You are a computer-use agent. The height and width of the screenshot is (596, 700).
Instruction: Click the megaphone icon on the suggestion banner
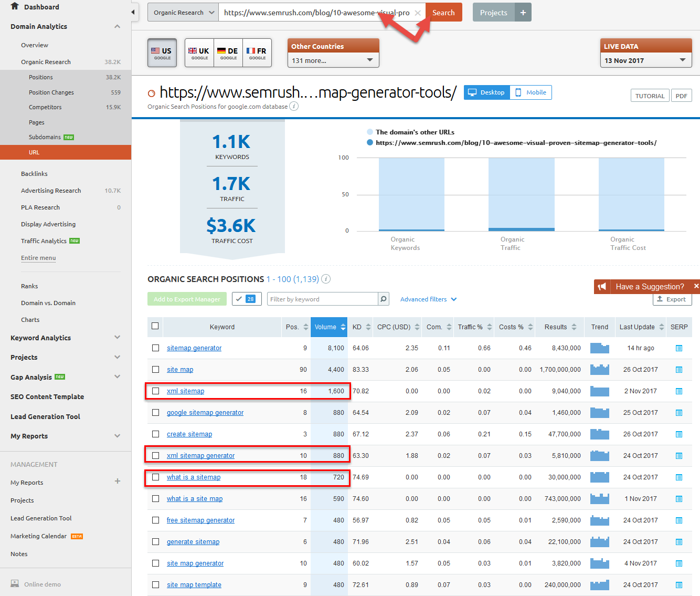pos(602,286)
